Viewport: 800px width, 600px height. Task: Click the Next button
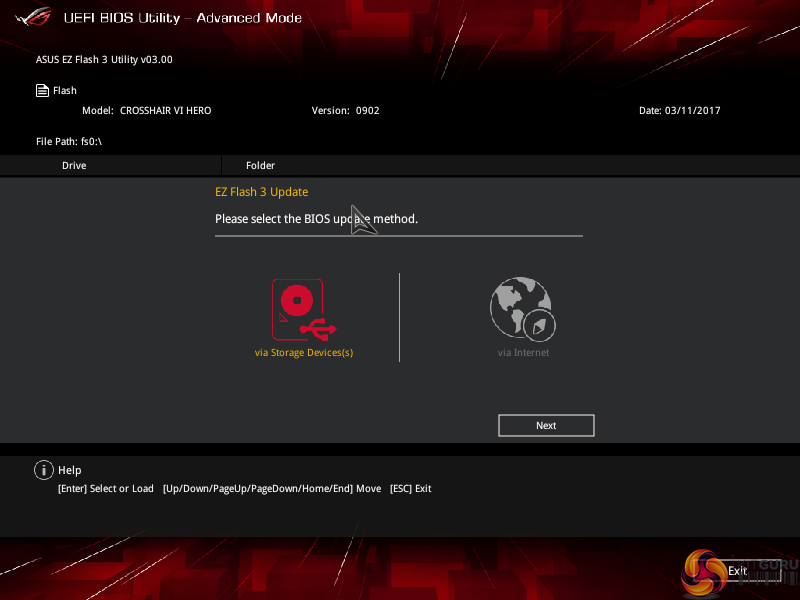546,426
